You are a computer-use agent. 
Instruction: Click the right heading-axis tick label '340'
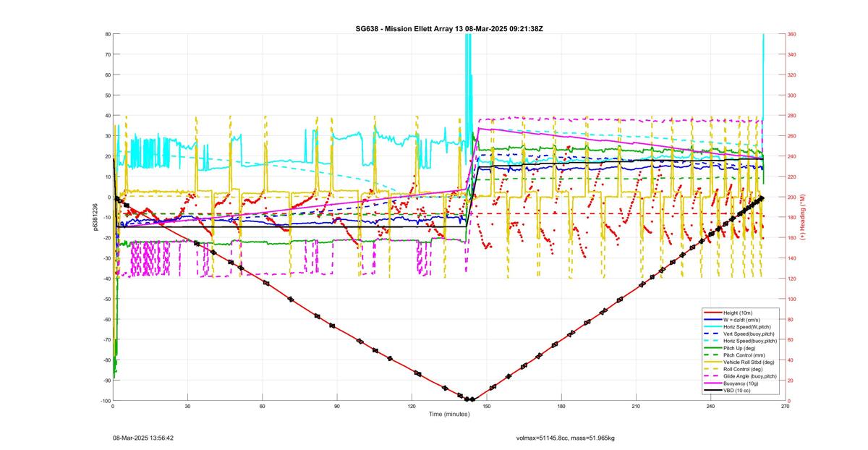point(792,54)
